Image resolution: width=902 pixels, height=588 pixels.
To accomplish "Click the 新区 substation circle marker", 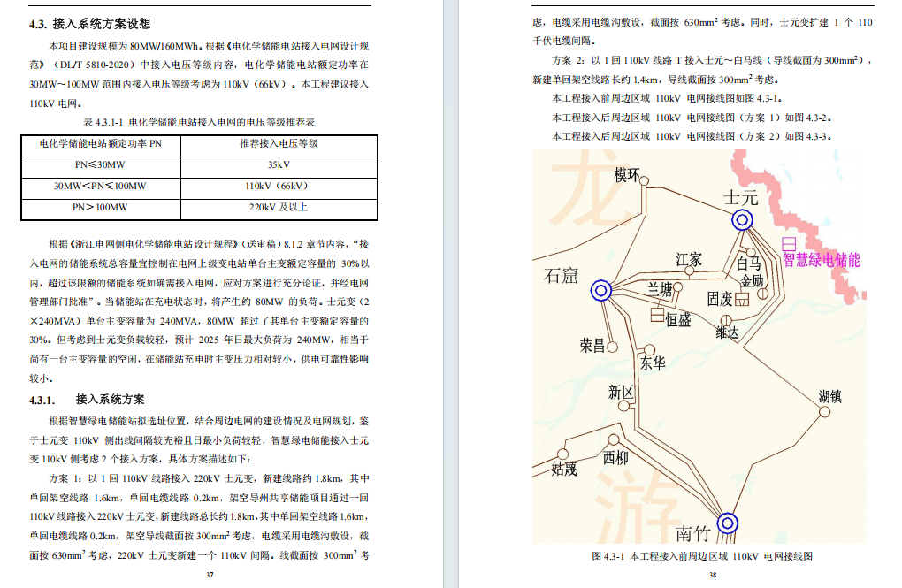I will point(623,406).
